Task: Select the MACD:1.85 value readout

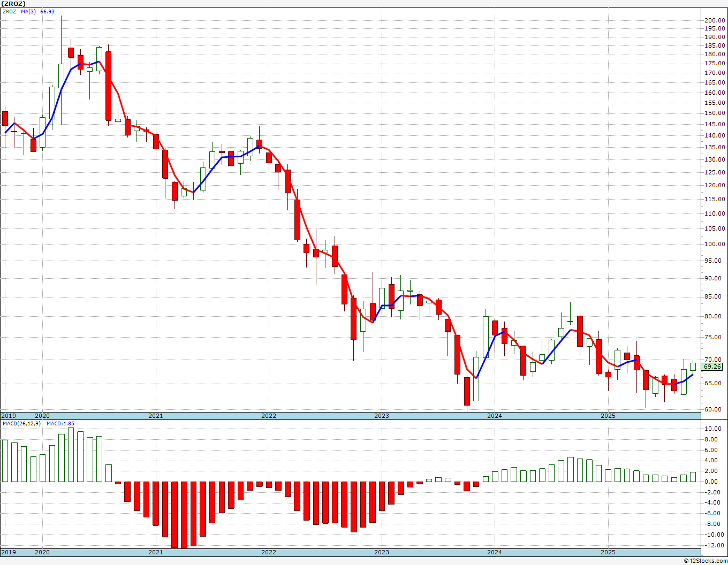Action: point(60,424)
